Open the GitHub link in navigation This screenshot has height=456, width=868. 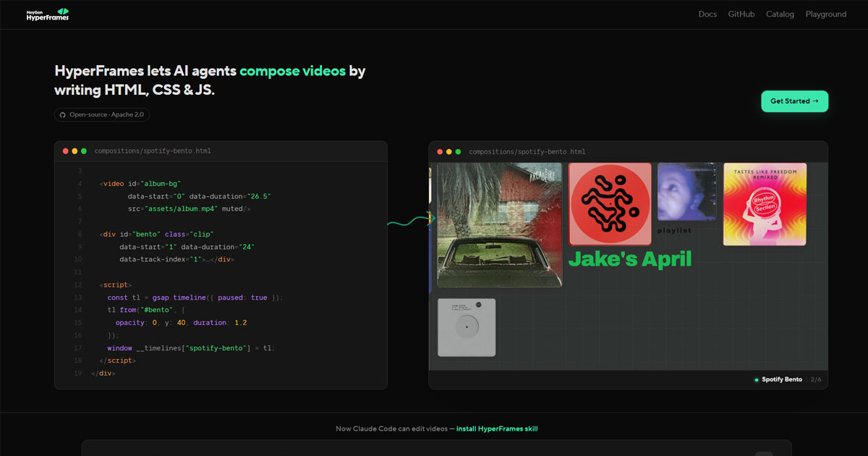tap(741, 14)
